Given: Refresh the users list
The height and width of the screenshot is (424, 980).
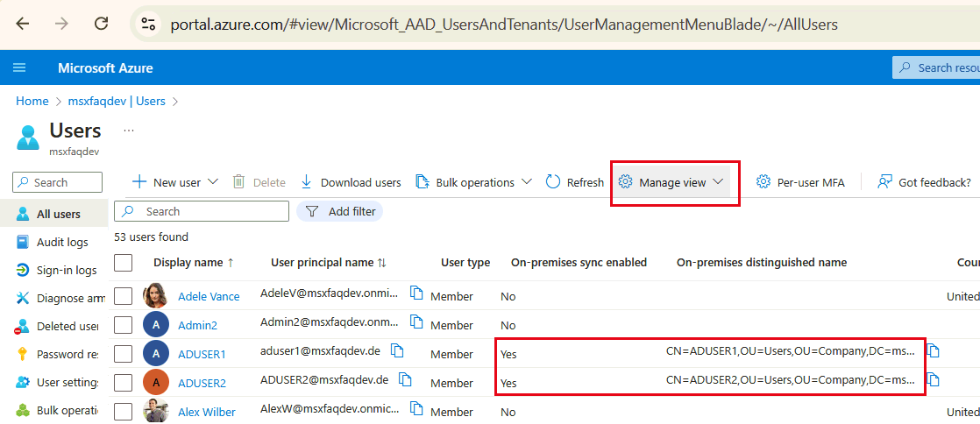Looking at the screenshot, I should point(574,182).
